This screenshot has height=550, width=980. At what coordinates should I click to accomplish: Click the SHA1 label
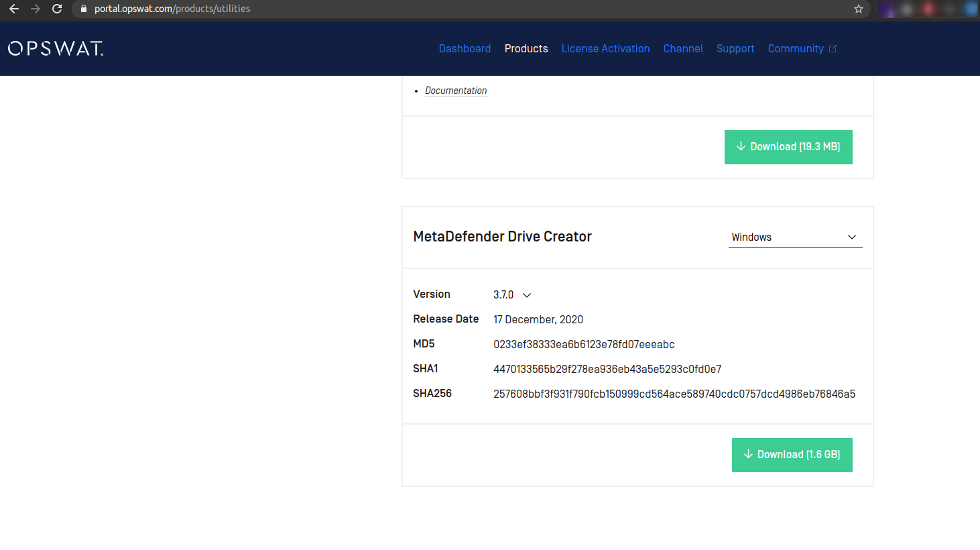pos(426,369)
